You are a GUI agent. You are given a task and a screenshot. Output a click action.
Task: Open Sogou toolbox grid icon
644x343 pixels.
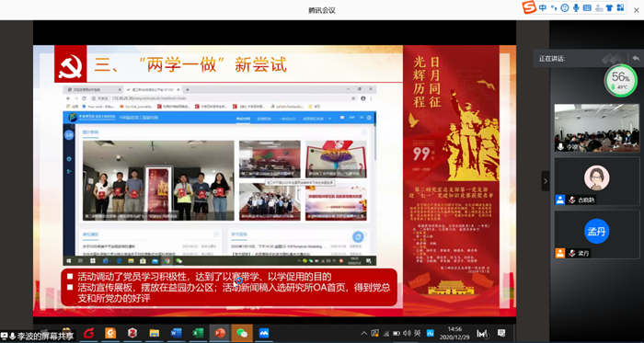tap(620, 7)
